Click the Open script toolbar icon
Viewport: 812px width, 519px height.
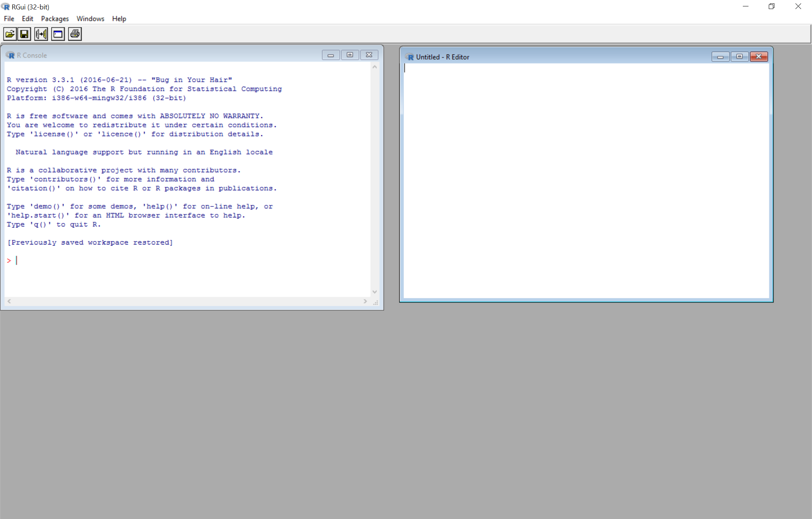click(x=10, y=34)
